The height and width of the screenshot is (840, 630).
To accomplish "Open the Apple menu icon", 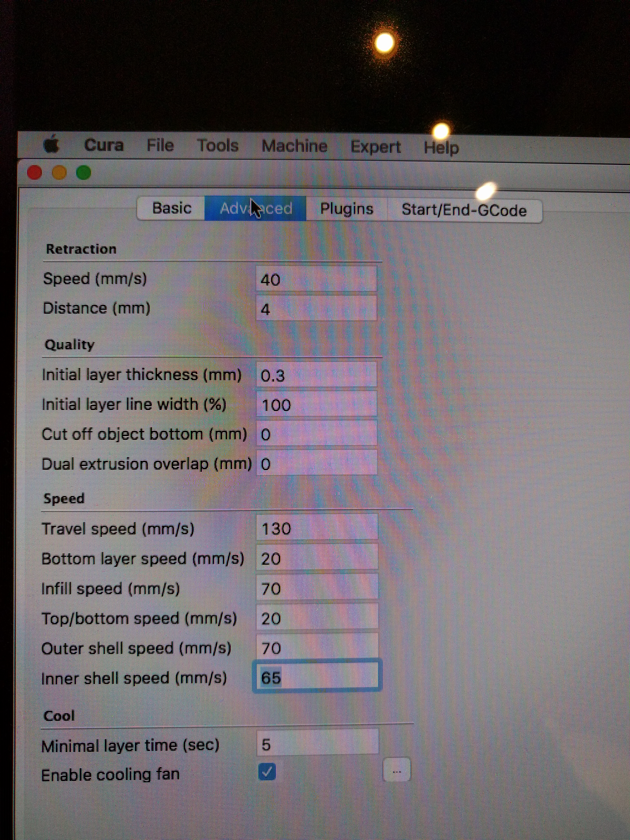I will click(52, 145).
